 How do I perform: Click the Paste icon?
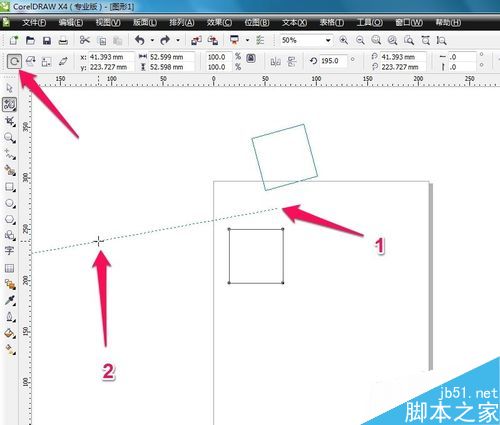pyautogui.click(x=117, y=41)
